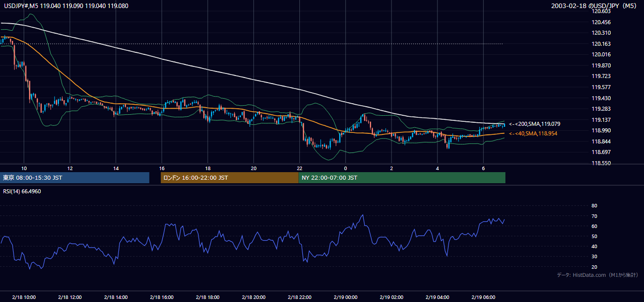The width and height of the screenshot is (644, 302).
Task: Click hour tick 12 under the price chart
Action: [x=70, y=168]
